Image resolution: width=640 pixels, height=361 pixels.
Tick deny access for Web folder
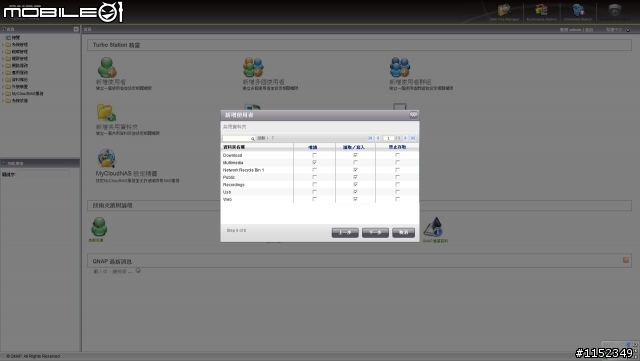[x=398, y=199]
